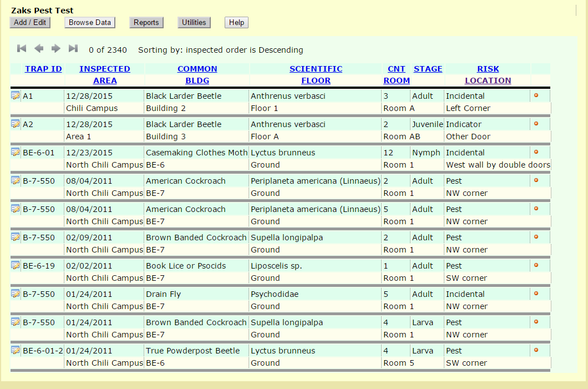Select the "Casemaking Clothes Moth" cell
The width and height of the screenshot is (588, 389).
coord(197,153)
